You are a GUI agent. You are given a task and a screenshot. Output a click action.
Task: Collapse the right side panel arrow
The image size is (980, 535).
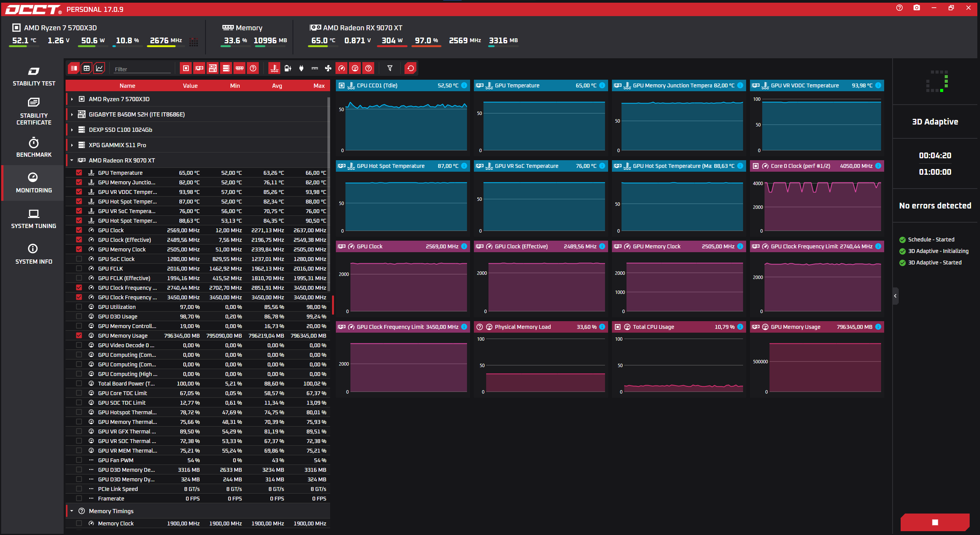click(x=895, y=296)
